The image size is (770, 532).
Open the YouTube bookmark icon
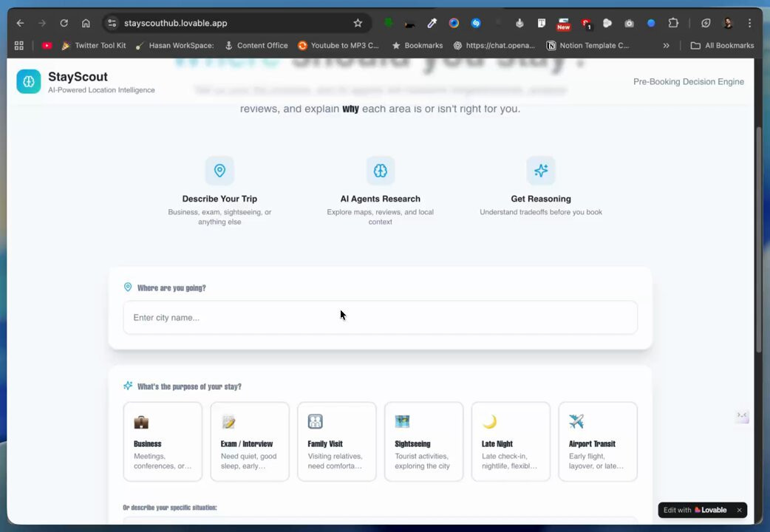[47, 46]
